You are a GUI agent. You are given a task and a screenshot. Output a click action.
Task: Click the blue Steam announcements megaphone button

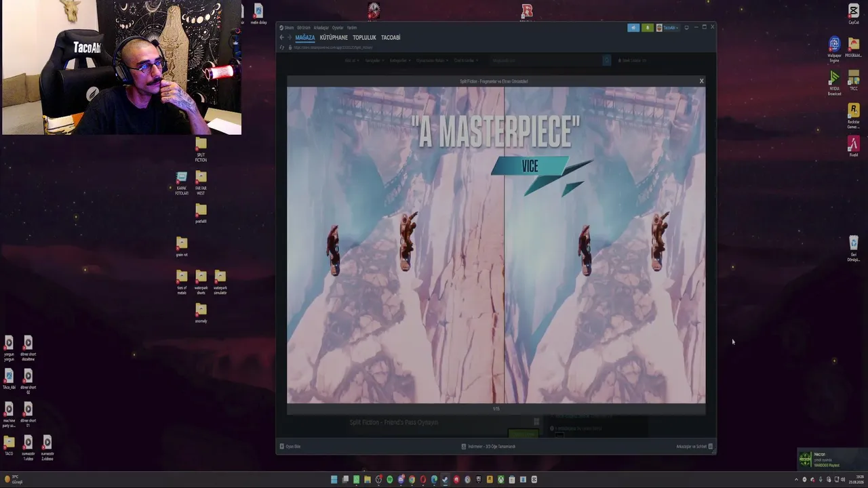click(633, 28)
